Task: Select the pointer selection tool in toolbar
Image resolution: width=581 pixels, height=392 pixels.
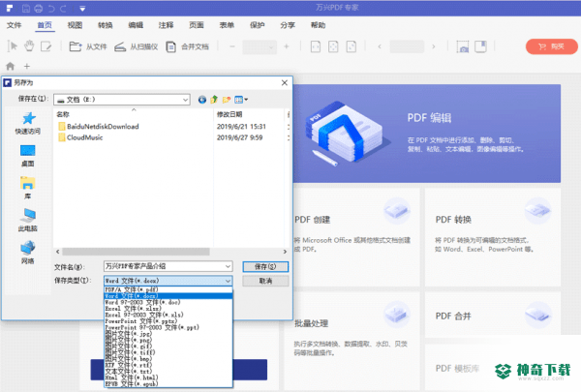Action: 13,46
